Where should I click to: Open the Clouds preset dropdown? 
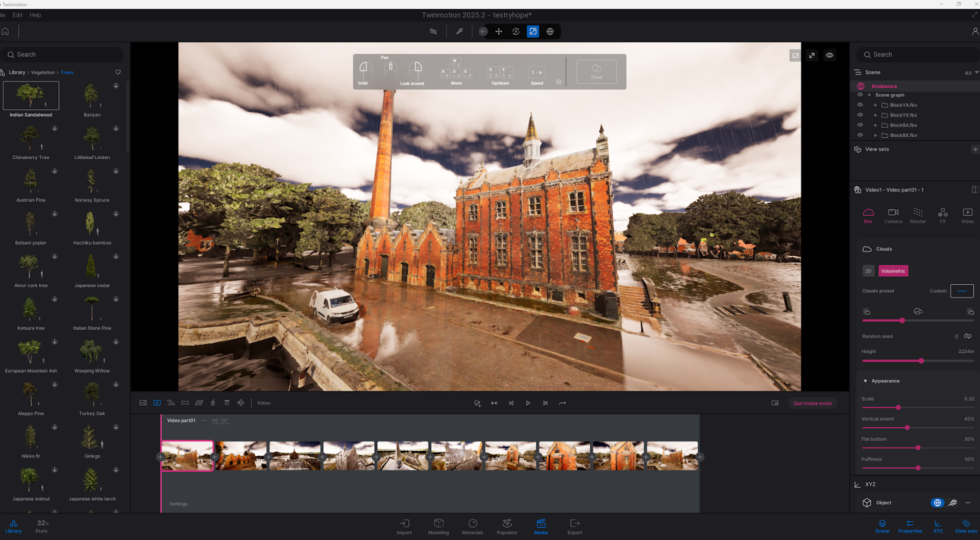pyautogui.click(x=962, y=291)
